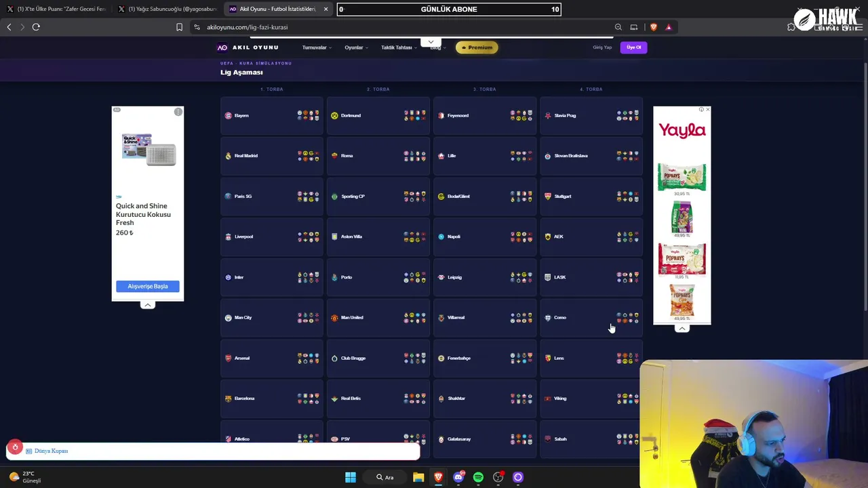
Task: Expand the Turnuvalar dropdown menu
Action: [x=317, y=47]
